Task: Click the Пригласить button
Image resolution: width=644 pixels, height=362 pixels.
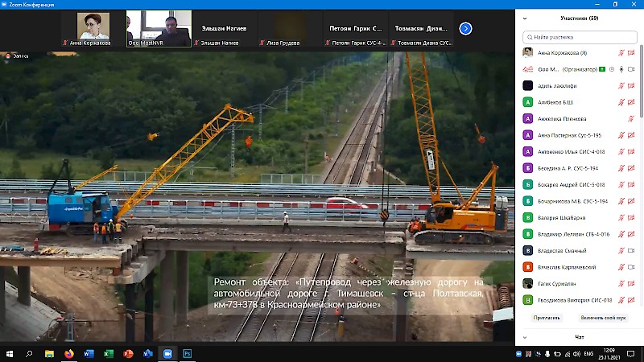Action: coord(547,318)
